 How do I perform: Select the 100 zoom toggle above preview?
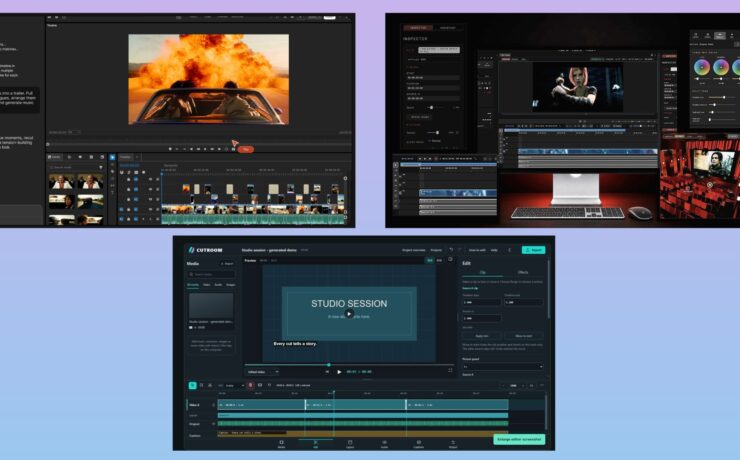tap(439, 260)
